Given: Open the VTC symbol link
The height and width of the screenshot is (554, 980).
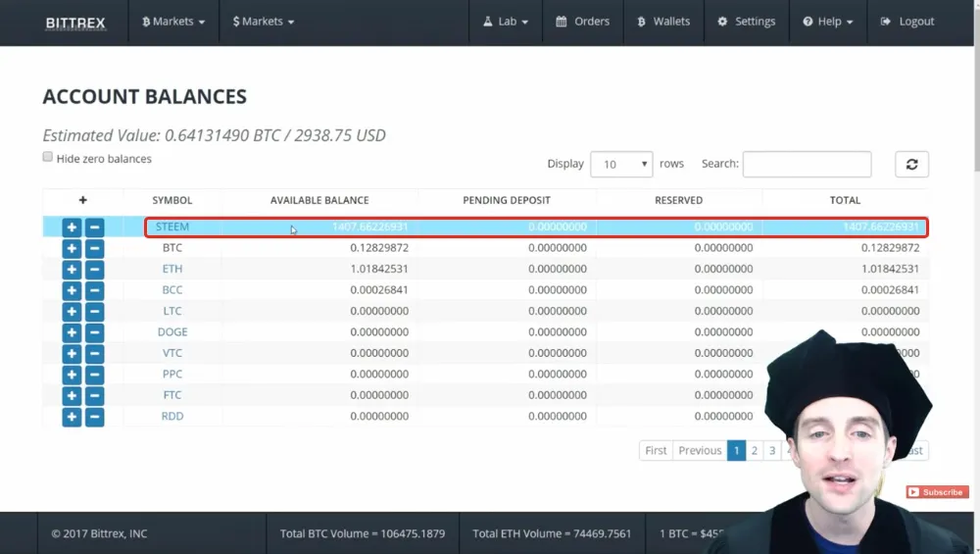Looking at the screenshot, I should [172, 353].
